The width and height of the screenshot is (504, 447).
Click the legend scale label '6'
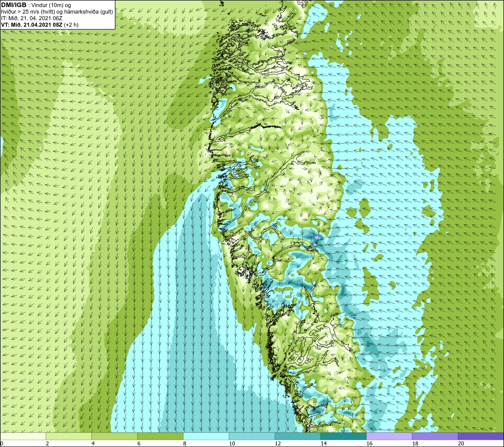coord(139,444)
